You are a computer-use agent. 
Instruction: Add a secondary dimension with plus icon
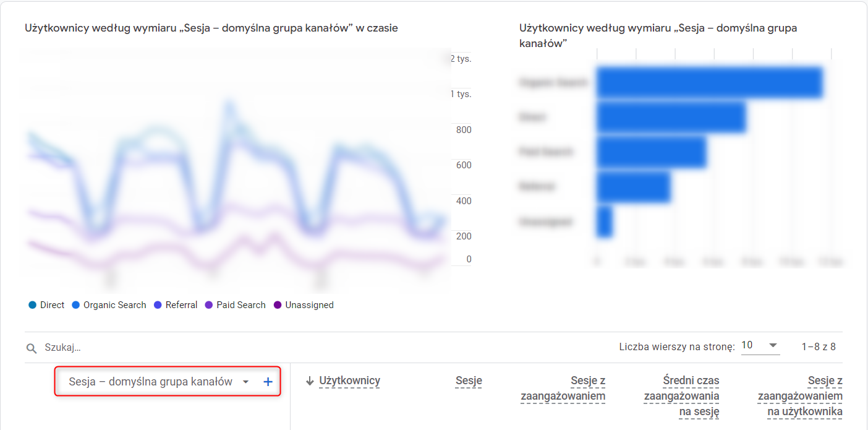click(268, 382)
